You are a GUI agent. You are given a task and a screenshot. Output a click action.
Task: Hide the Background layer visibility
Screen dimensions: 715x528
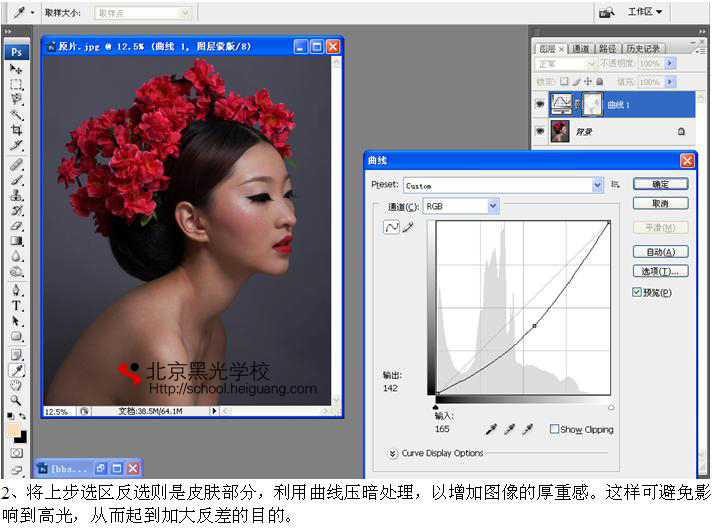[540, 131]
